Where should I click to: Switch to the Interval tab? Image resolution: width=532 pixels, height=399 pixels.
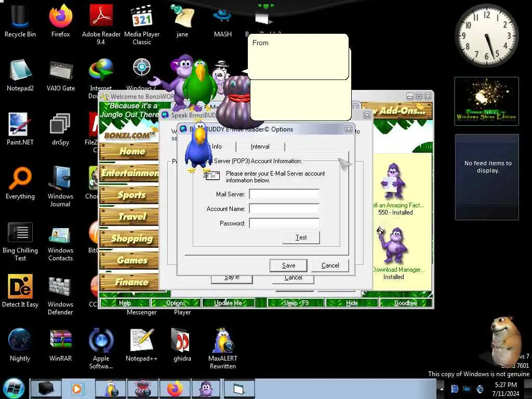coord(260,147)
